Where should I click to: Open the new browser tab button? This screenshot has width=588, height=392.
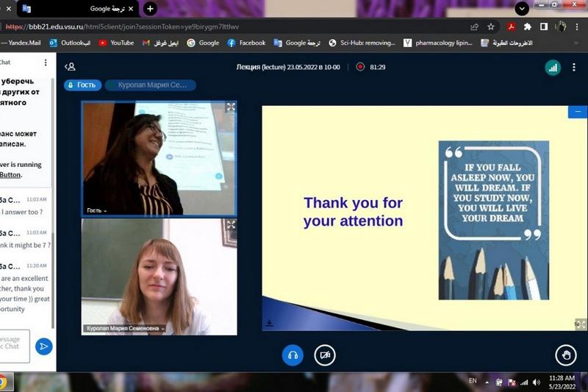click(x=150, y=9)
